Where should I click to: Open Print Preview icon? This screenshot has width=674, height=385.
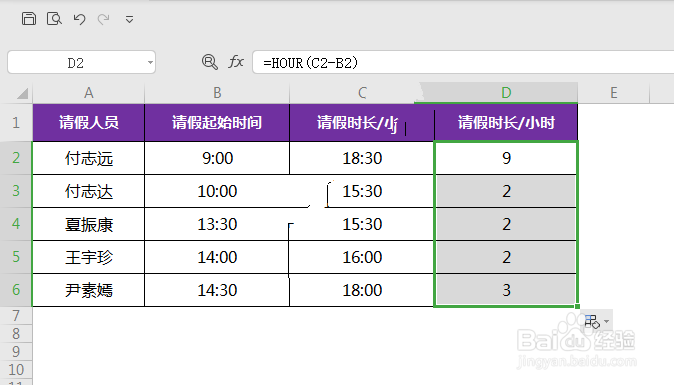(54, 19)
